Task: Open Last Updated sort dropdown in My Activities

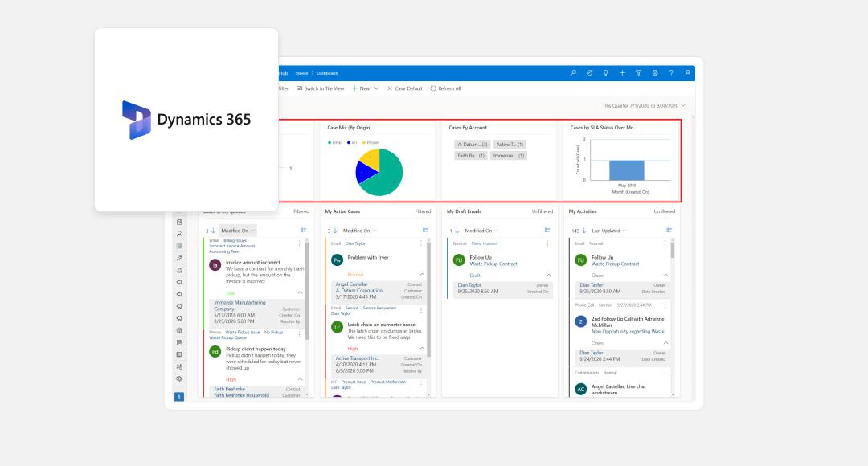Action: point(609,231)
